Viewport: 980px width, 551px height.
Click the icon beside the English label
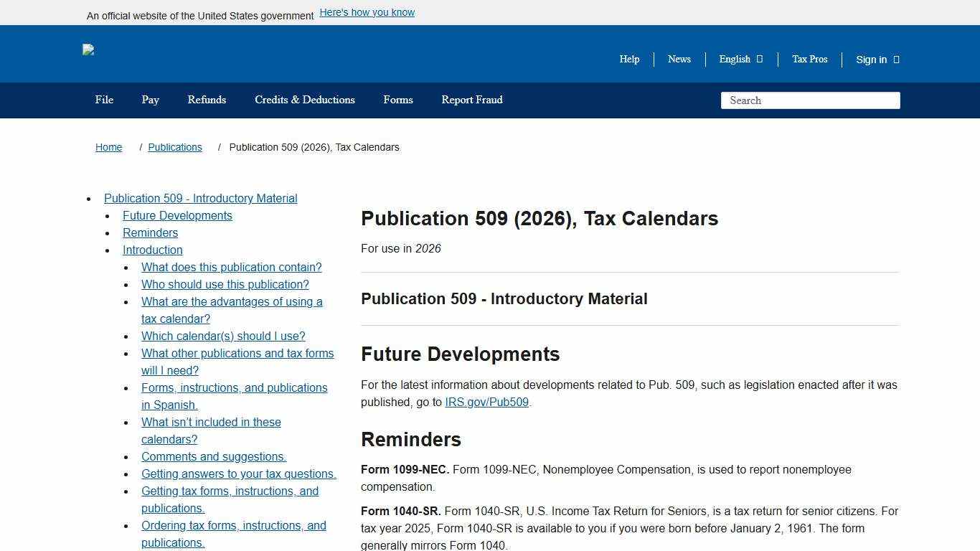760,59
